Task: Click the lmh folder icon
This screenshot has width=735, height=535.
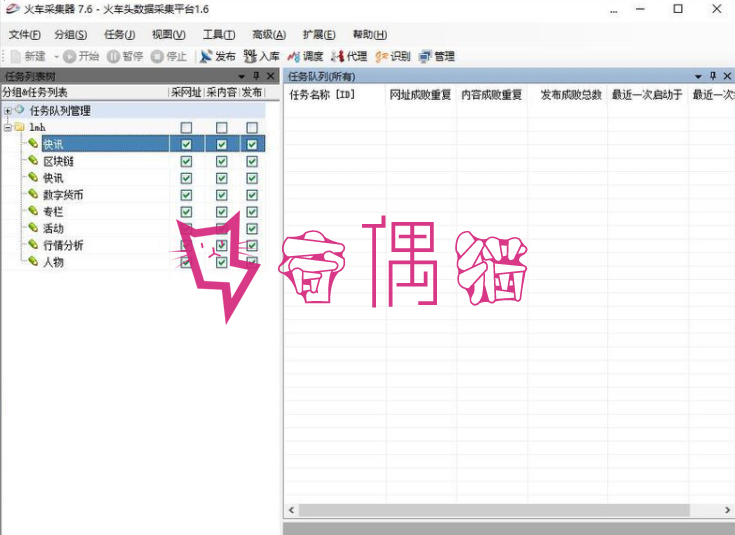Action: point(20,127)
